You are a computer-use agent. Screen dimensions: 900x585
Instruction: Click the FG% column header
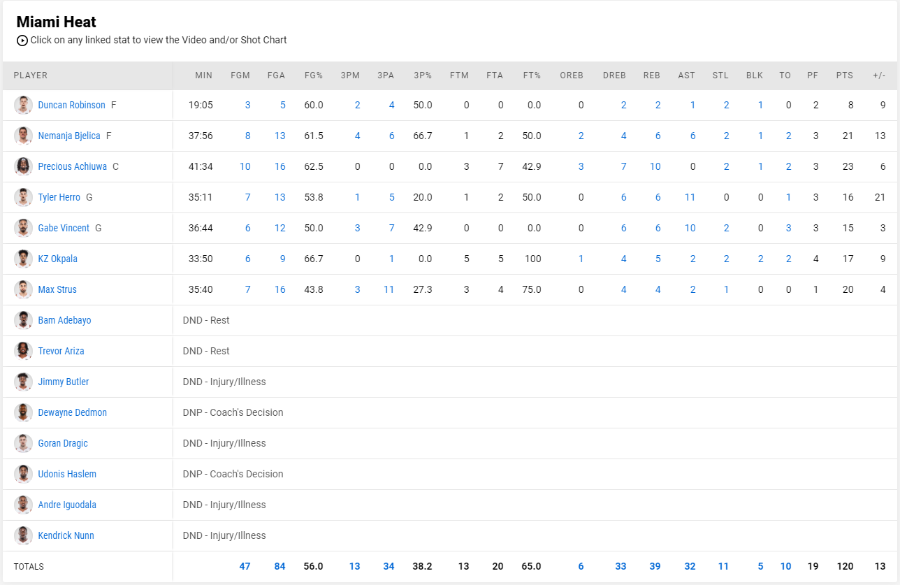(313, 76)
